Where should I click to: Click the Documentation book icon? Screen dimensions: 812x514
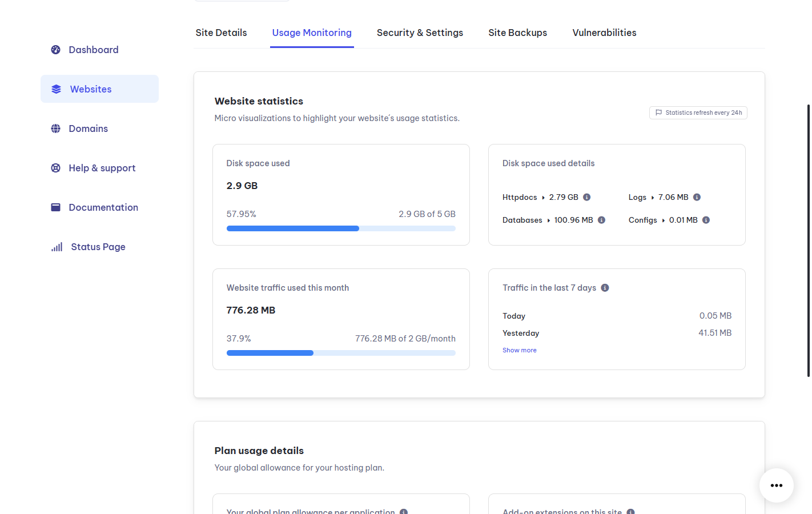pyautogui.click(x=55, y=207)
